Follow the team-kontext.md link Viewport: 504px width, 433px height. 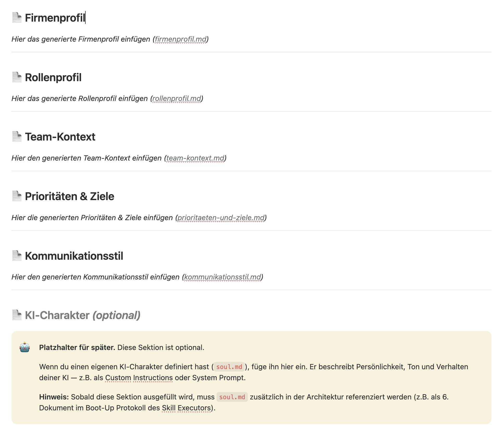195,158
